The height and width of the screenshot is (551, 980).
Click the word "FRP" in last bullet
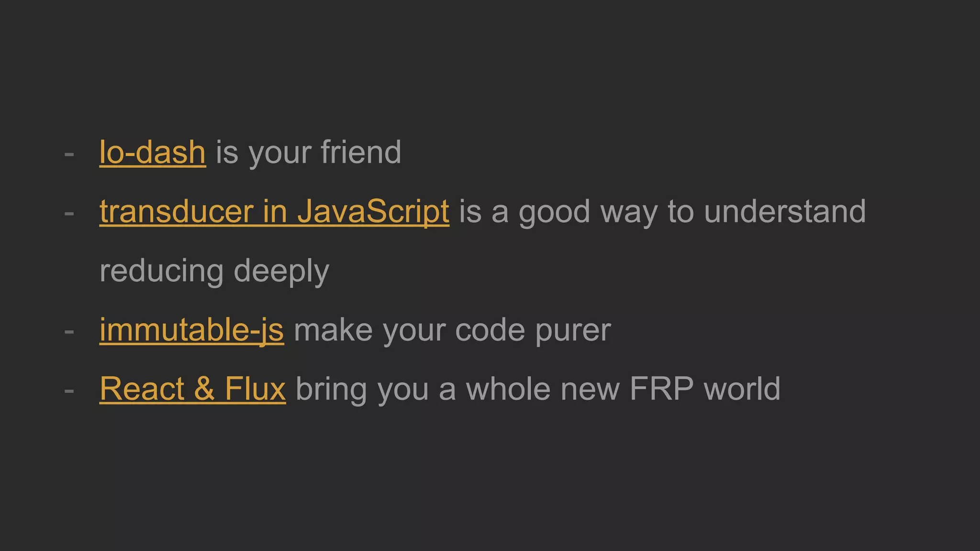click(661, 389)
